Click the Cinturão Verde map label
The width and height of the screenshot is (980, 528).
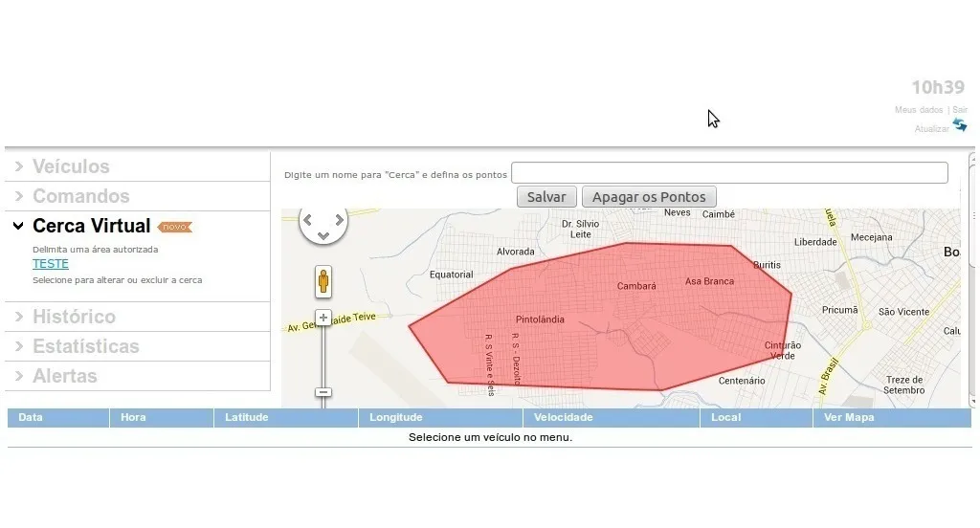click(783, 350)
